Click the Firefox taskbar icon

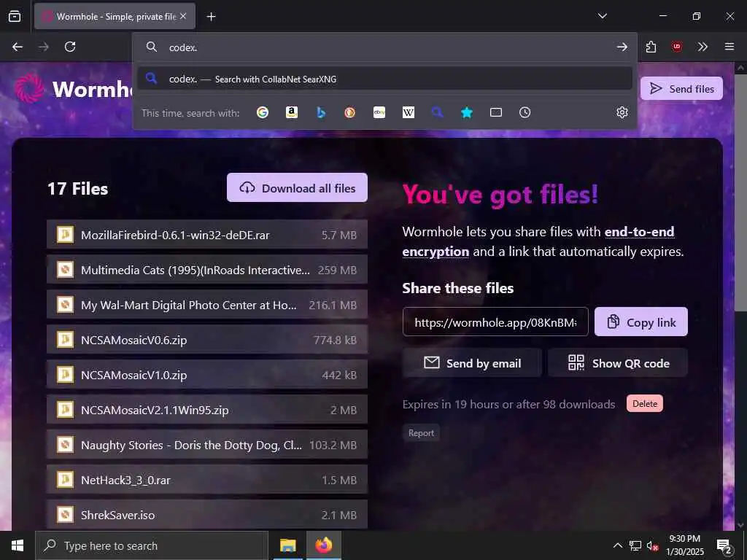pyautogui.click(x=323, y=545)
